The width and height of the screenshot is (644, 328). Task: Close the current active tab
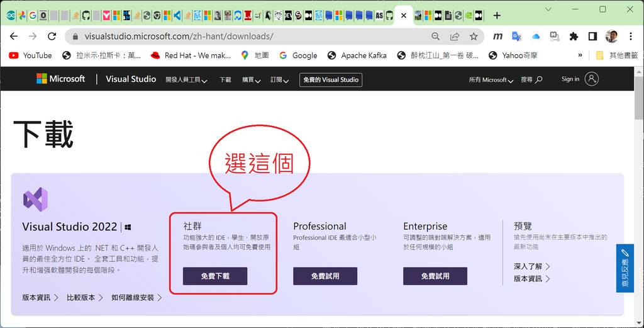404,16
